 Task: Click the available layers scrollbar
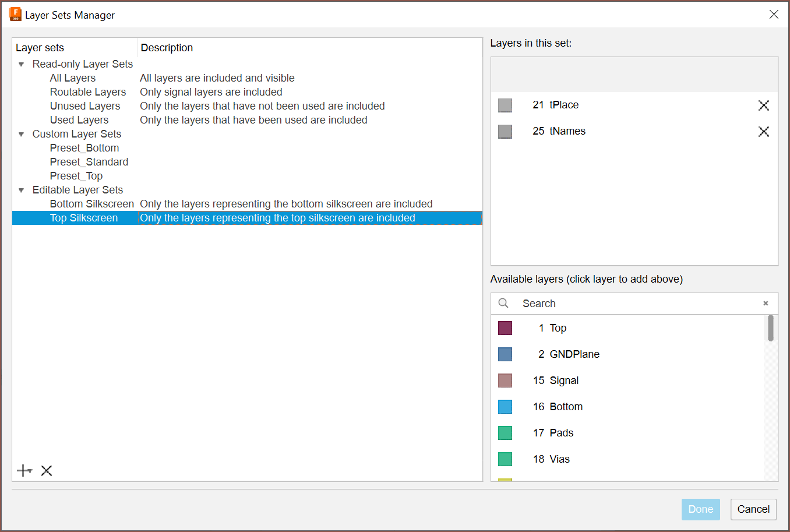pyautogui.click(x=770, y=329)
